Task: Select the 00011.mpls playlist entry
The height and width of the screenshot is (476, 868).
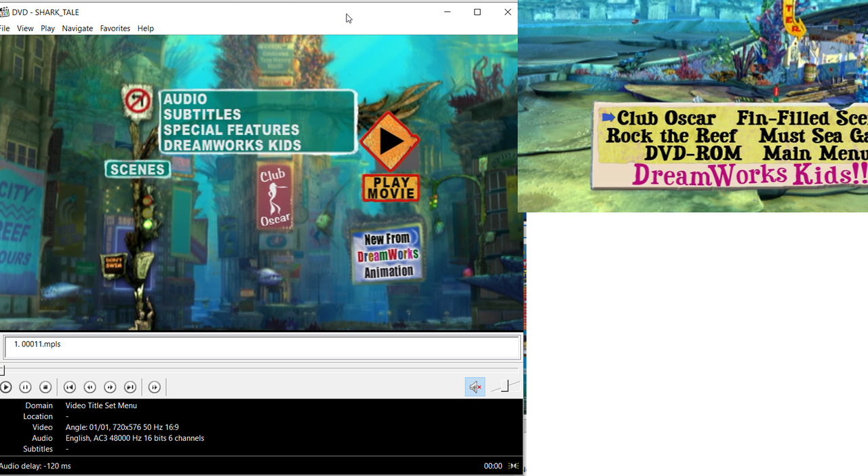Action: [37, 344]
